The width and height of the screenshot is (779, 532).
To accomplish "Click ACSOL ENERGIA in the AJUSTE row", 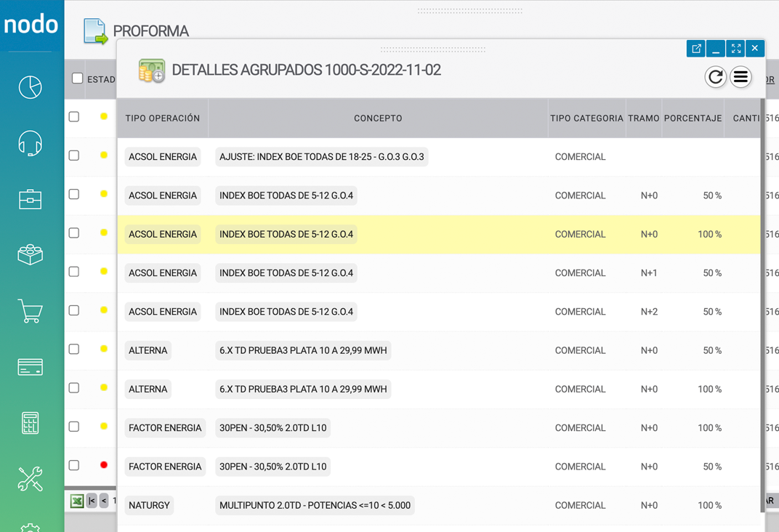I will point(163,157).
